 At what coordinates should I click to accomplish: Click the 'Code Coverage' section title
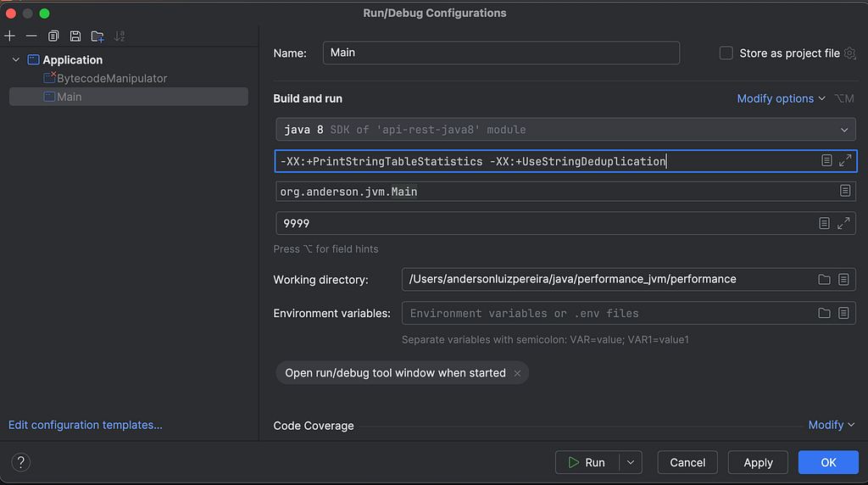[x=314, y=426]
